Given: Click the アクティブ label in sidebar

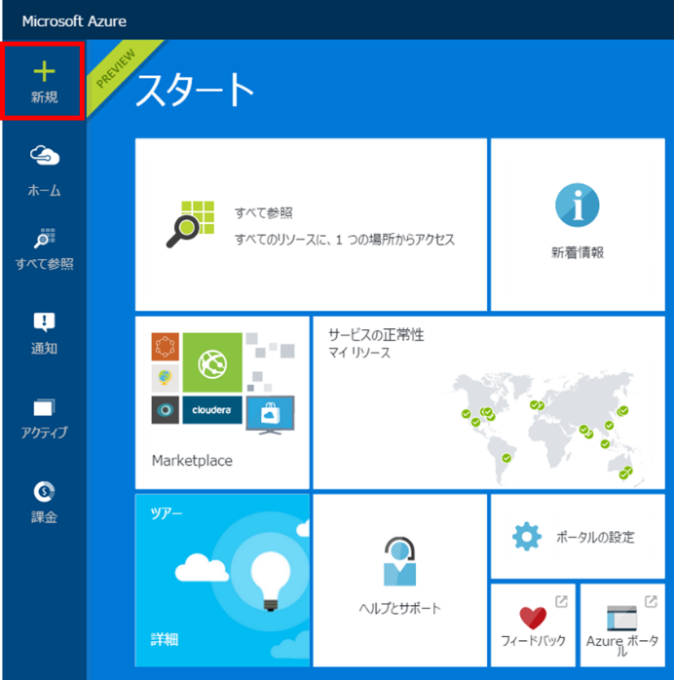Looking at the screenshot, I should [44, 432].
